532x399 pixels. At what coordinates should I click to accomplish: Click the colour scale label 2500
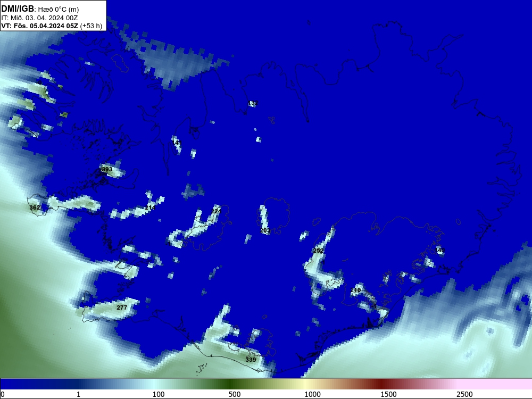pos(464,394)
